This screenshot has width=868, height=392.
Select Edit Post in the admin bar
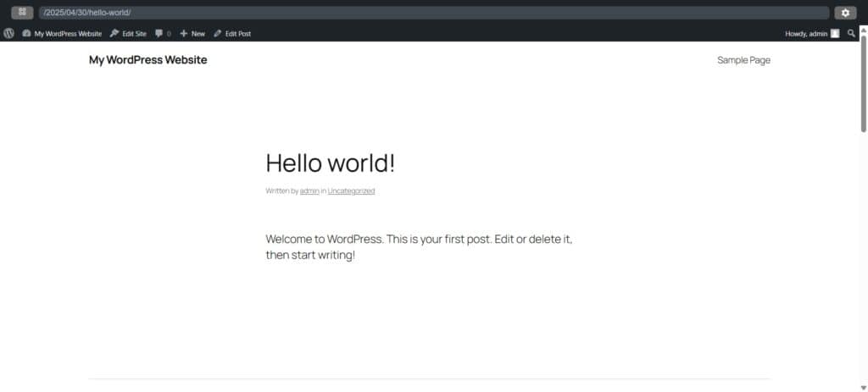tap(237, 33)
